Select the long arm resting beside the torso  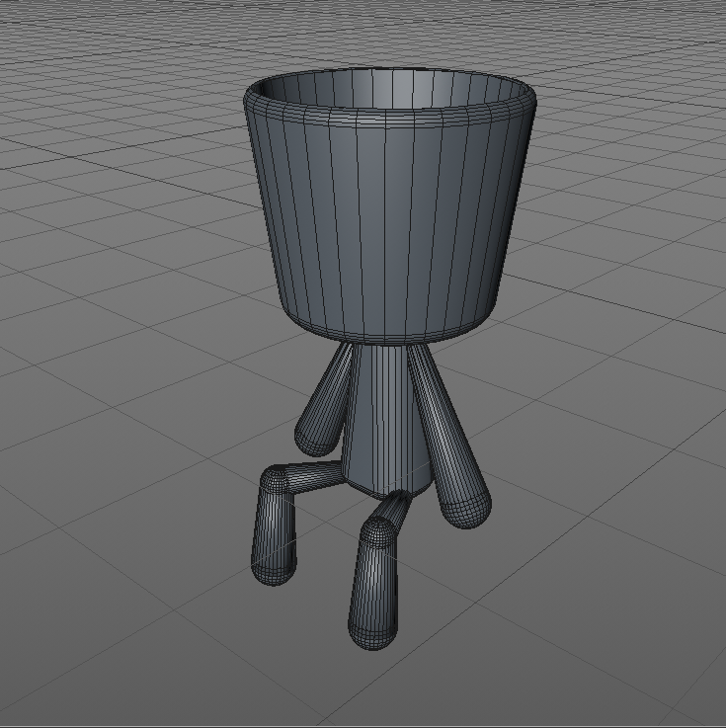(x=448, y=437)
